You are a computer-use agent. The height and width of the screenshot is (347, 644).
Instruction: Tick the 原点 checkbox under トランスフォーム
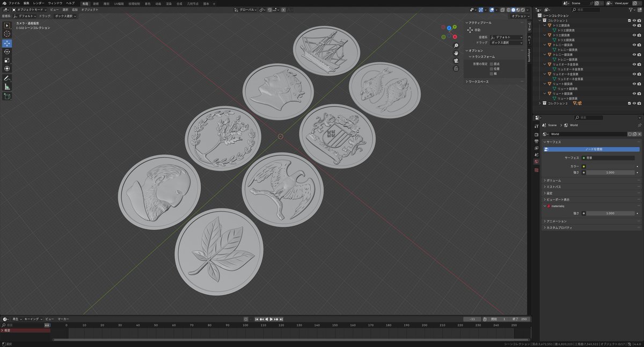[x=491, y=64]
